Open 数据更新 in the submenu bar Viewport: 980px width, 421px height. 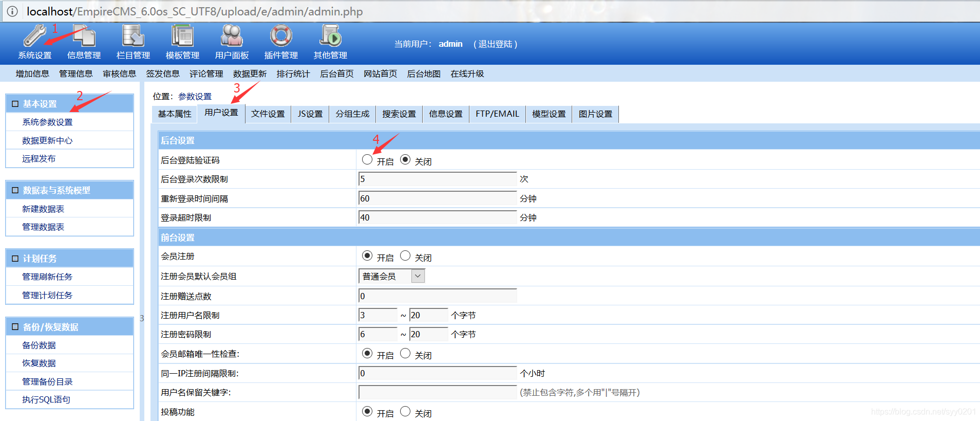click(250, 74)
